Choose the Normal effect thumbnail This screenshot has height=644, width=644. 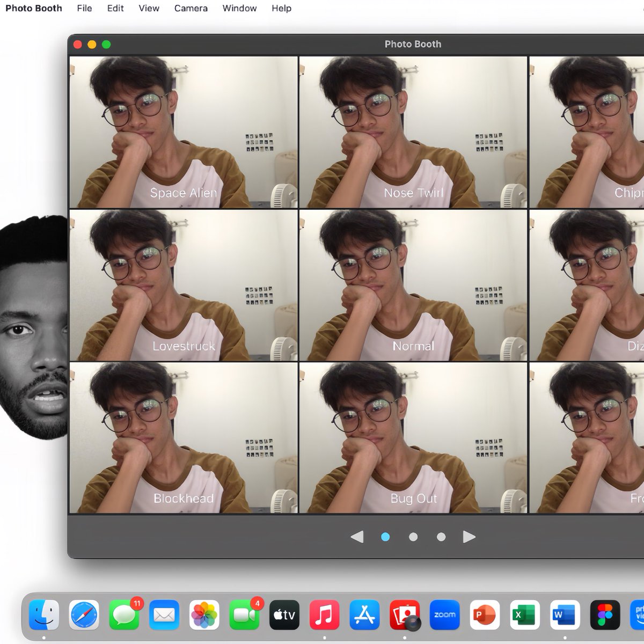pyautogui.click(x=413, y=285)
